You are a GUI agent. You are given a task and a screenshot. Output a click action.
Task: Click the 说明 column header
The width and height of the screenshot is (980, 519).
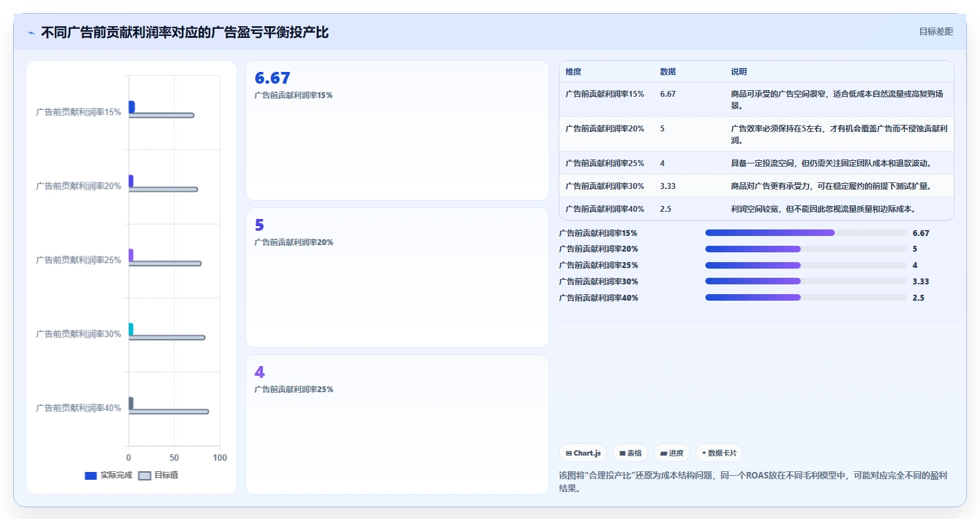(x=739, y=72)
